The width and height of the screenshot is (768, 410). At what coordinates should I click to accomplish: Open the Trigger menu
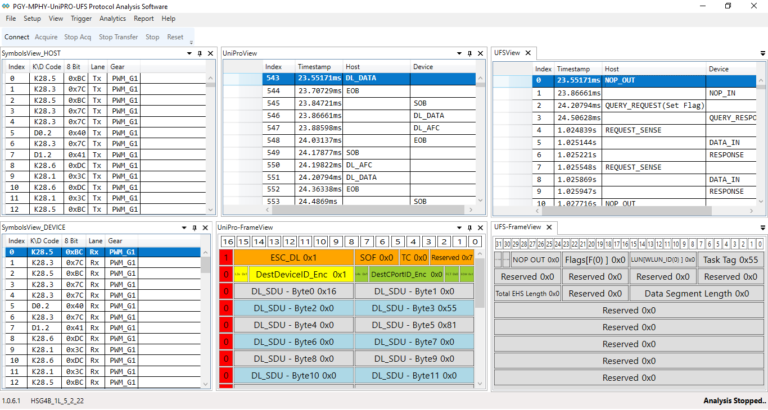click(x=81, y=19)
